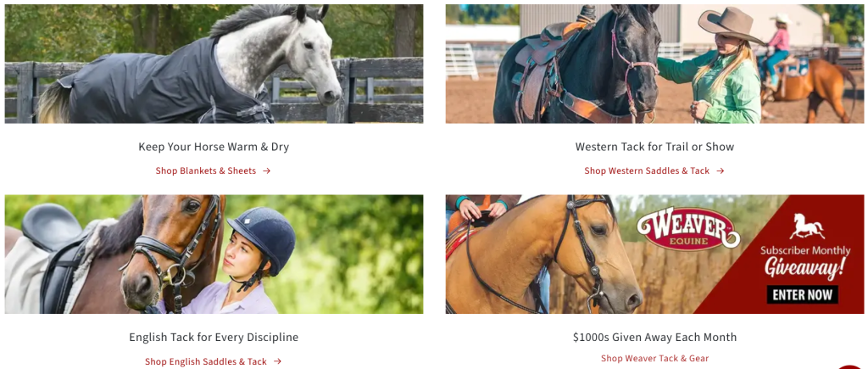Click the arrow beside Shop English Saddles & Tack
868x369 pixels.
[x=277, y=362]
